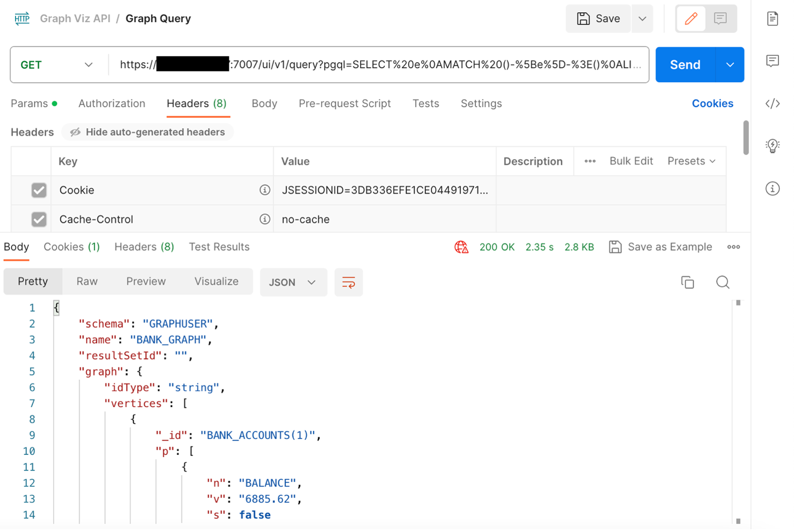Uncheck the Cookie header row

[38, 190]
